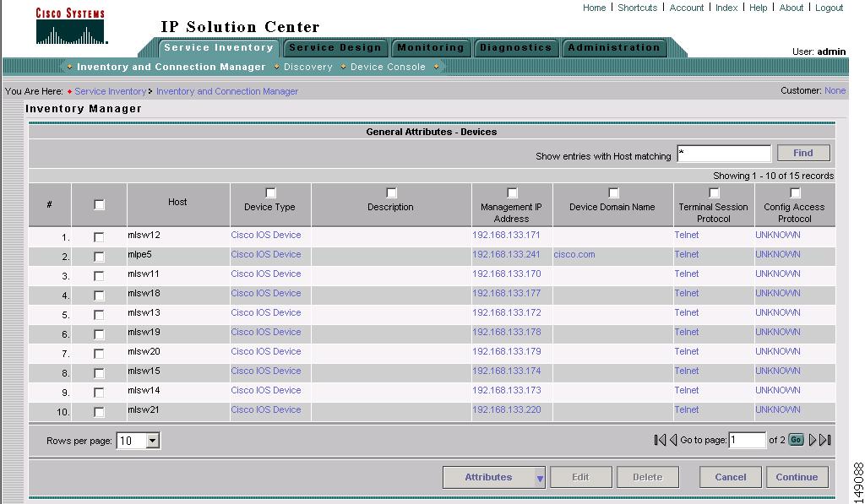The image size is (865, 504).
Task: Select the mlsw15 row checkbox
Action: [x=99, y=373]
